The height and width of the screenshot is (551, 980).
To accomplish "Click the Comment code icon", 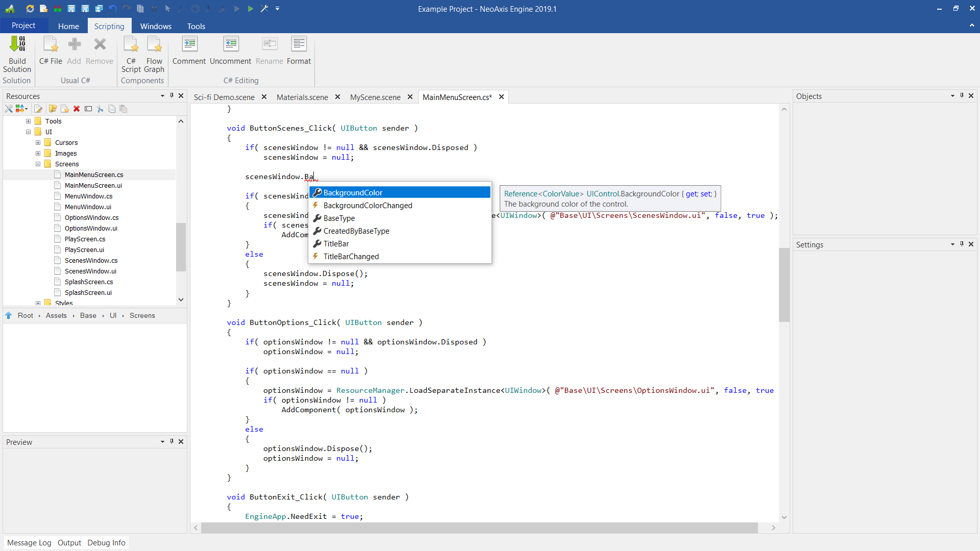I will (x=189, y=44).
